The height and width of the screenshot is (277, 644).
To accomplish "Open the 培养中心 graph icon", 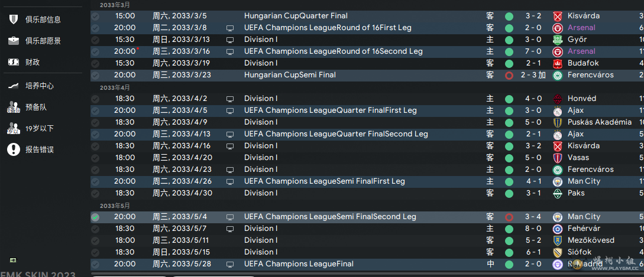I will pyautogui.click(x=14, y=86).
